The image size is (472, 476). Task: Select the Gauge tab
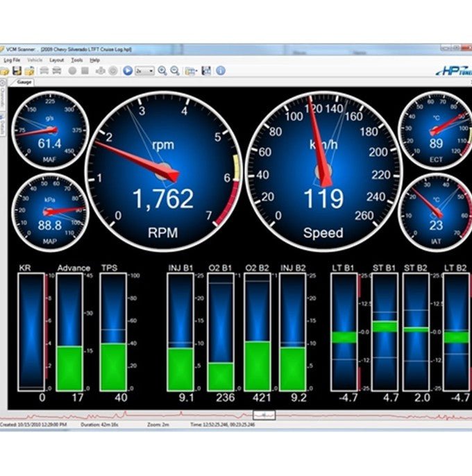[x=23, y=82]
